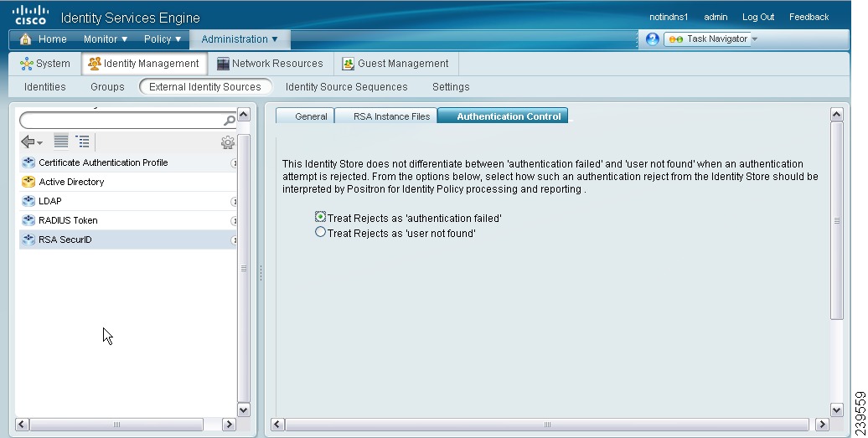This screenshot has height=438, width=868.
Task: Expand Certificate Authentication Profile row arrow
Action: [x=234, y=163]
